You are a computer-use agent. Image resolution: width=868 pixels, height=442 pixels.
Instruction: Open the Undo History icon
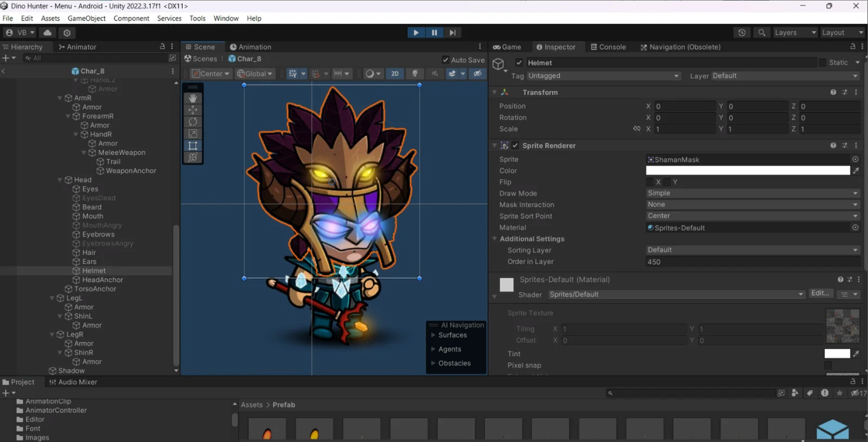pyautogui.click(x=742, y=33)
